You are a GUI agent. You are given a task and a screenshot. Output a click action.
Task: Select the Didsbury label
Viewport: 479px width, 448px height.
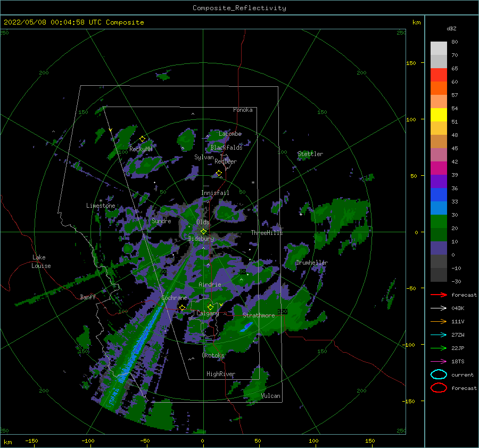(201, 239)
